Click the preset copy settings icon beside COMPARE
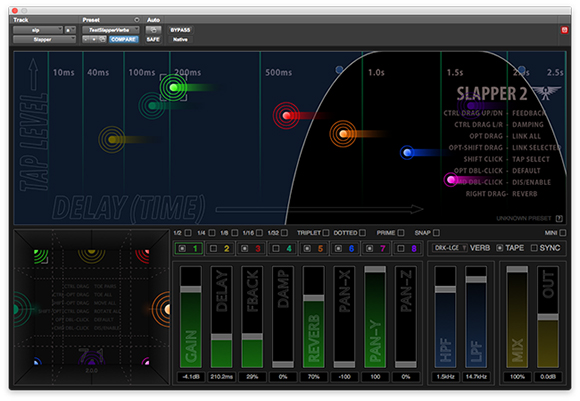The height and width of the screenshot is (401, 580). (102, 39)
